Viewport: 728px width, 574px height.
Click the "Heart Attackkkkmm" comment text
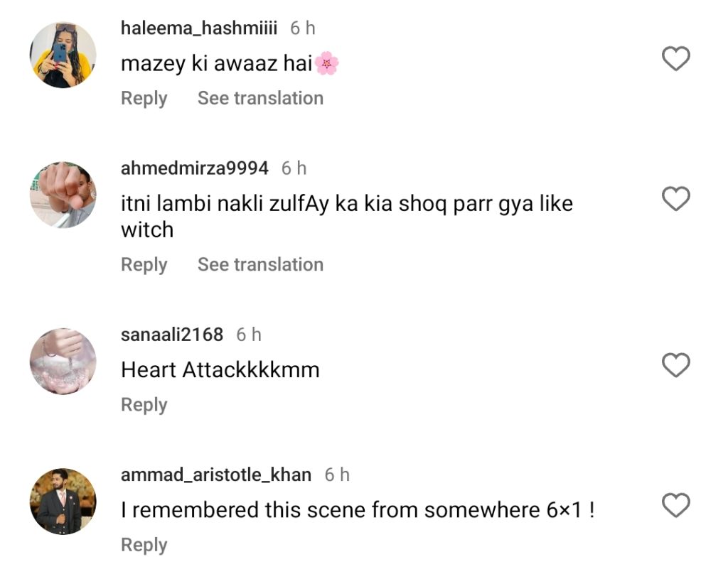[x=220, y=369]
